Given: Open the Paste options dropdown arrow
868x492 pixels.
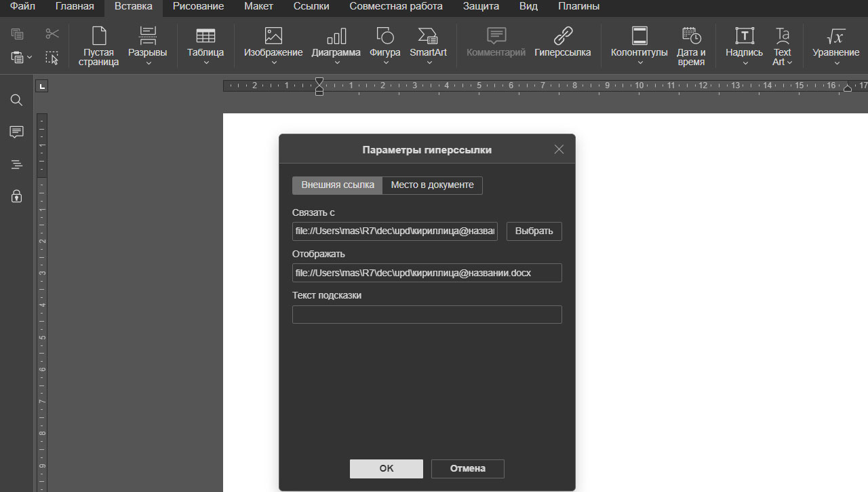Looking at the screenshot, I should (29, 58).
